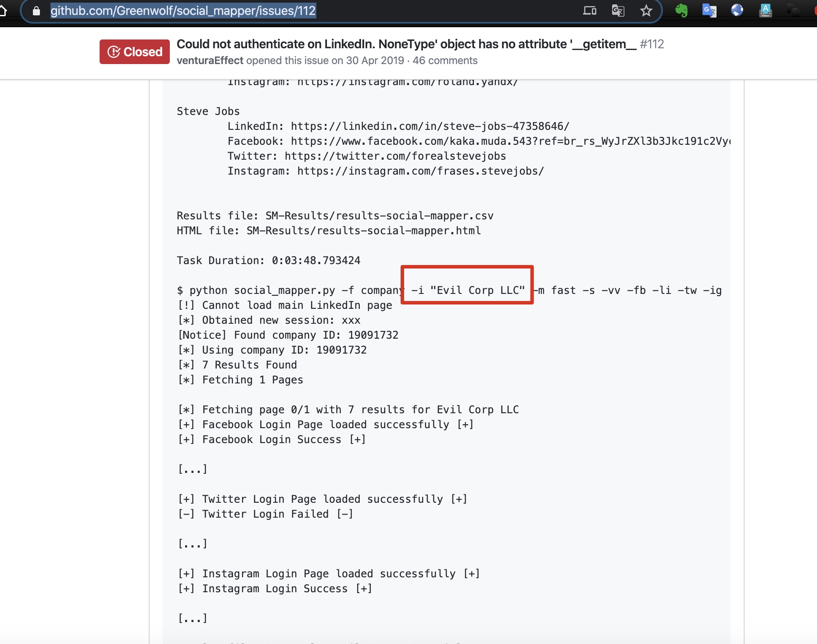Viewport: 817px width, 644px height.
Task: Bookmark the page with star icon
Action: tap(646, 11)
